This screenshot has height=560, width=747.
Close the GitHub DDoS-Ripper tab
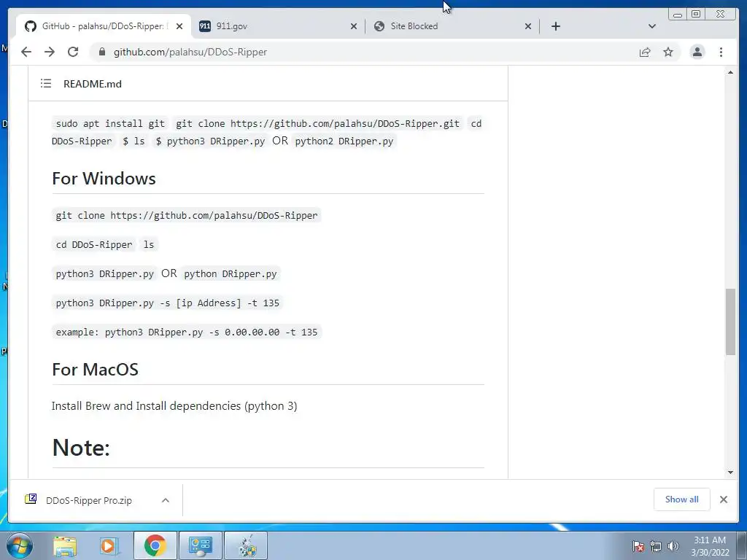pos(179,26)
